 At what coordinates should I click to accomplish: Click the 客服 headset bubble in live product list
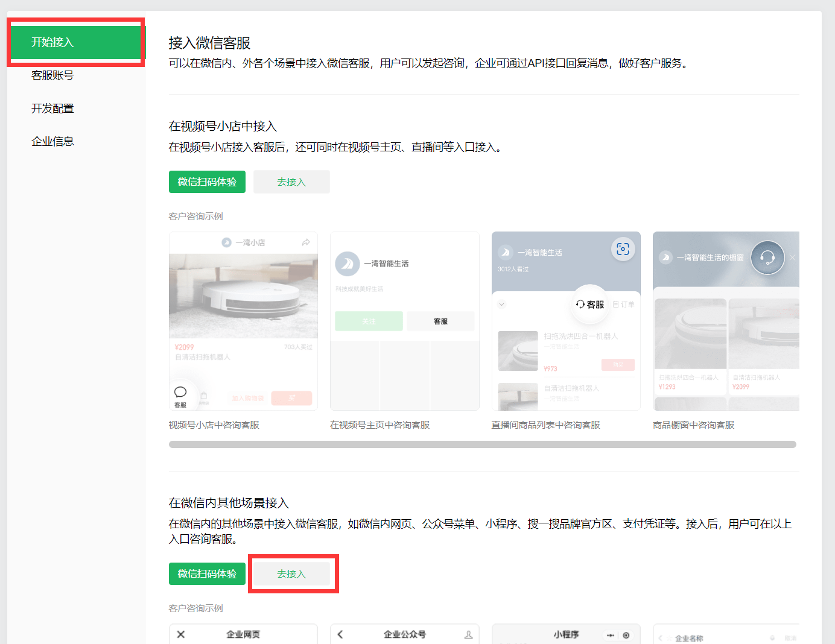coord(590,305)
